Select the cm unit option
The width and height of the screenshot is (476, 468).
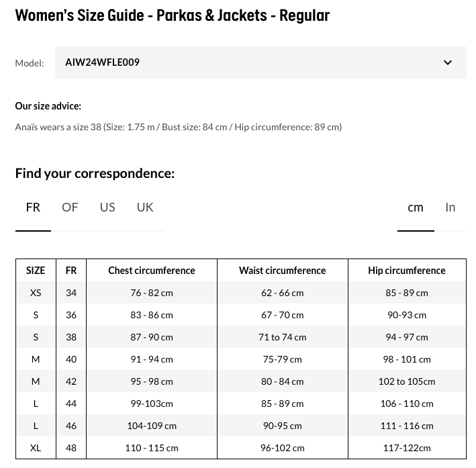tap(416, 207)
